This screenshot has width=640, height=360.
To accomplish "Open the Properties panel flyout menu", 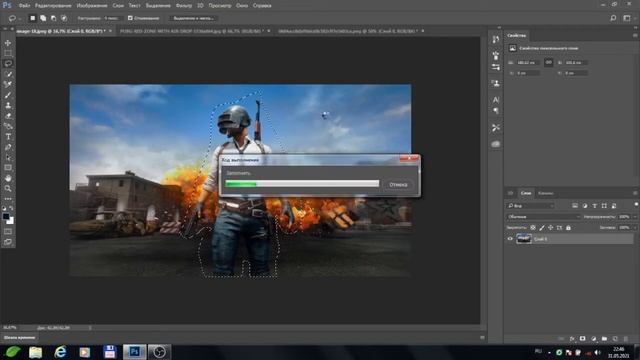I will click(x=635, y=36).
